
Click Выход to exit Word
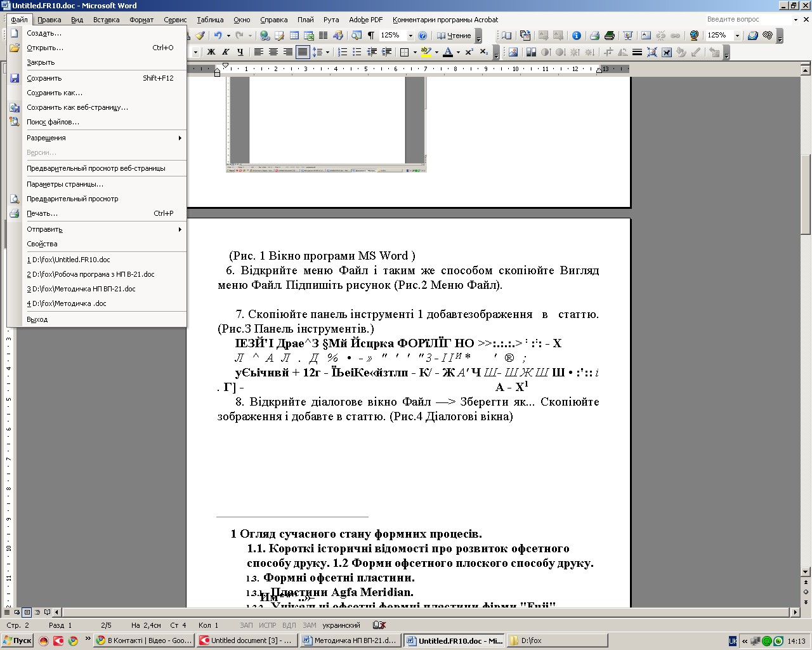(x=96, y=319)
